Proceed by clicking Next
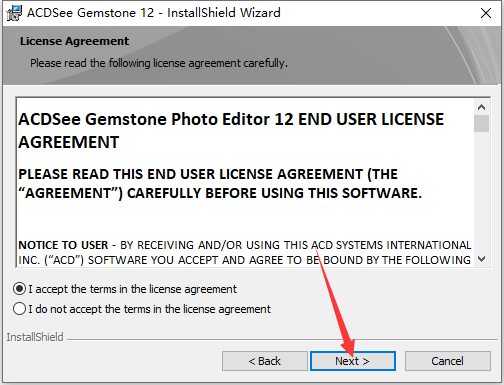Image resolution: width=504 pixels, height=385 pixels. (x=353, y=361)
